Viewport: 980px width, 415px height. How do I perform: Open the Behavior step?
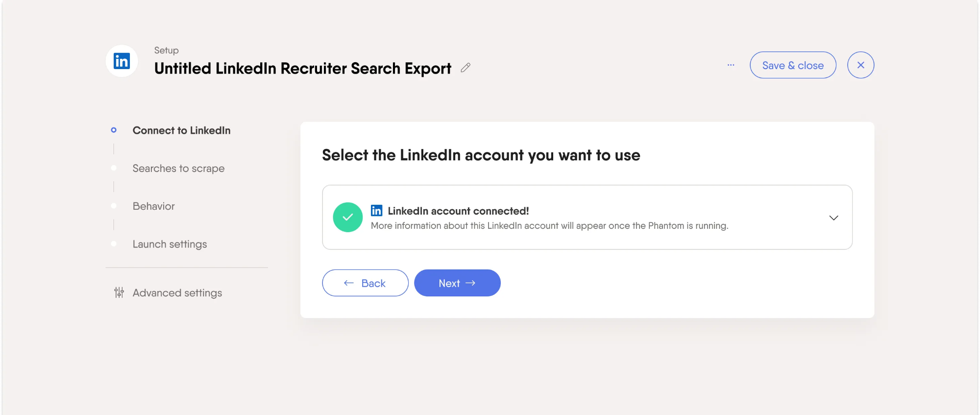coord(153,206)
